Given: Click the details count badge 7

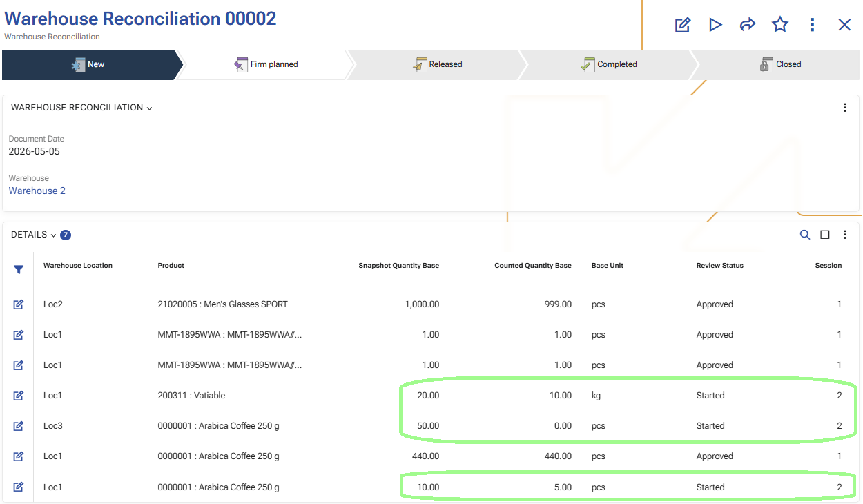Looking at the screenshot, I should 66,235.
